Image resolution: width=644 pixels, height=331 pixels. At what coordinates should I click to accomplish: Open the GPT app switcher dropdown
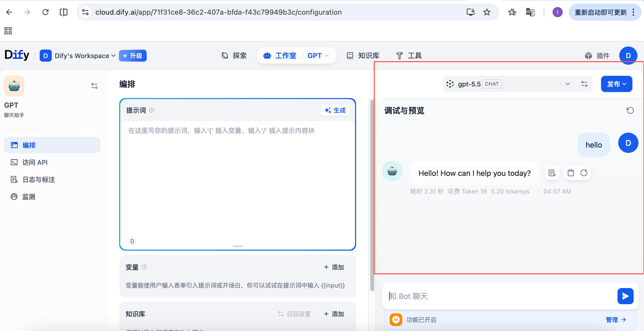(318, 56)
